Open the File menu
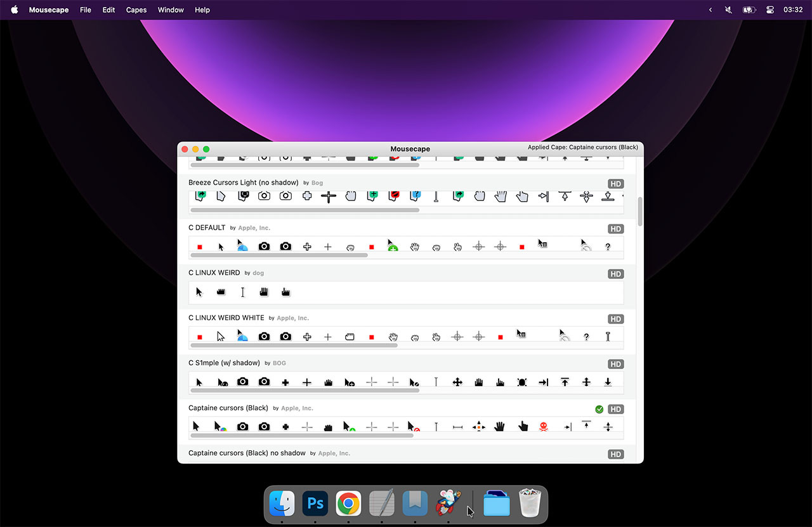812x527 pixels. tap(86, 10)
